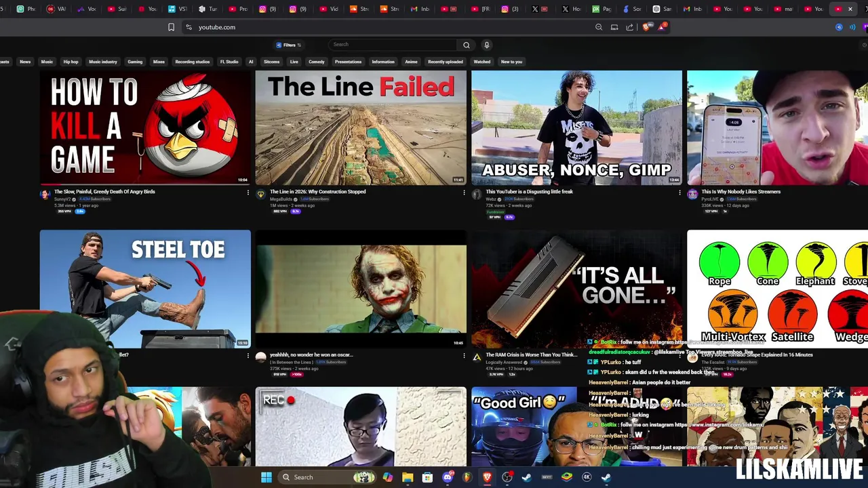
Task: Toggle the FL Studio filter chip
Action: pos(229,62)
